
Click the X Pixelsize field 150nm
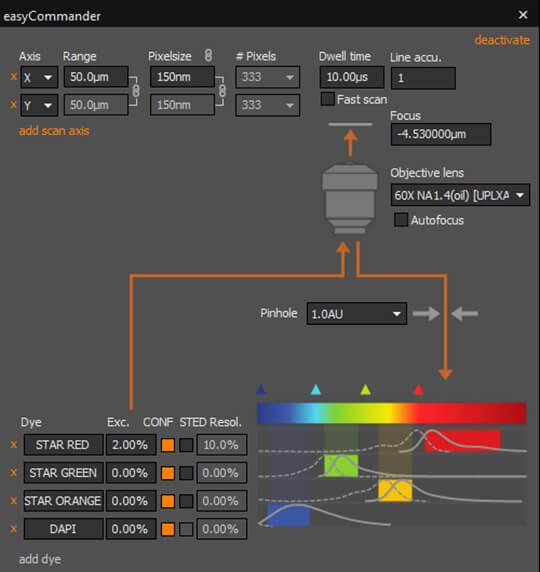coord(182,77)
